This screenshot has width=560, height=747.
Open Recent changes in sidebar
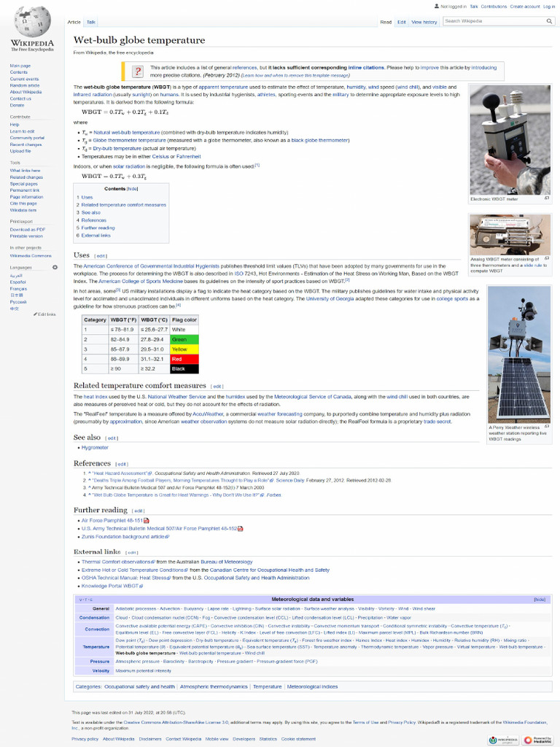(26, 144)
